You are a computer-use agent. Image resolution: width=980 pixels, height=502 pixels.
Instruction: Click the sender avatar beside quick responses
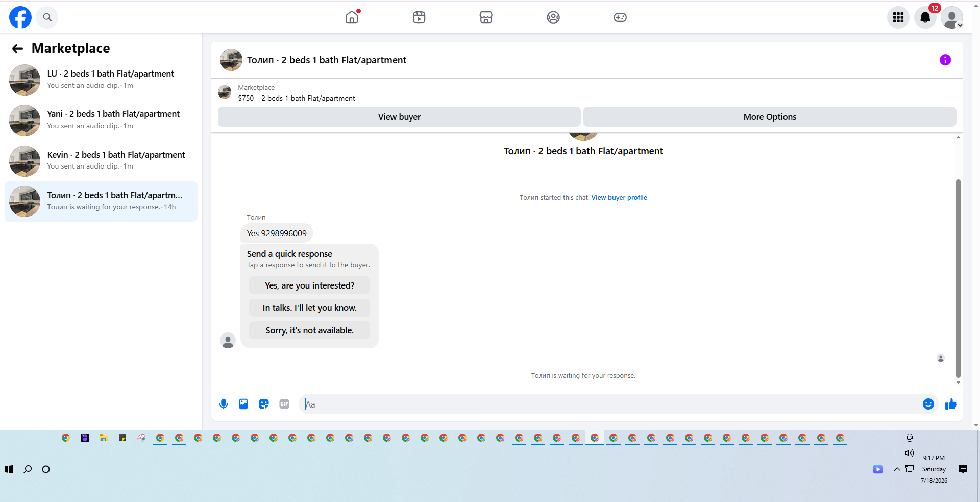pos(228,341)
